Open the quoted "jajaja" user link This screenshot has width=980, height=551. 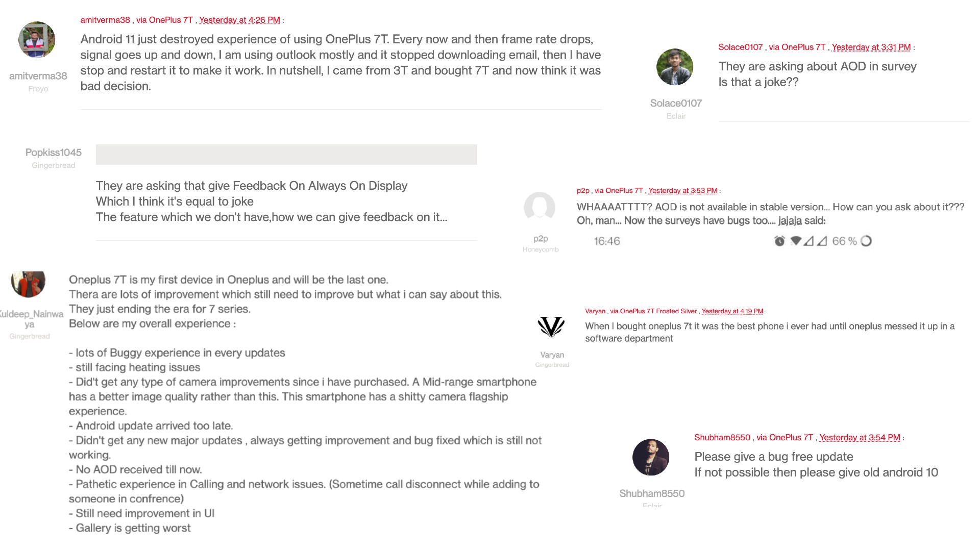coord(790,221)
